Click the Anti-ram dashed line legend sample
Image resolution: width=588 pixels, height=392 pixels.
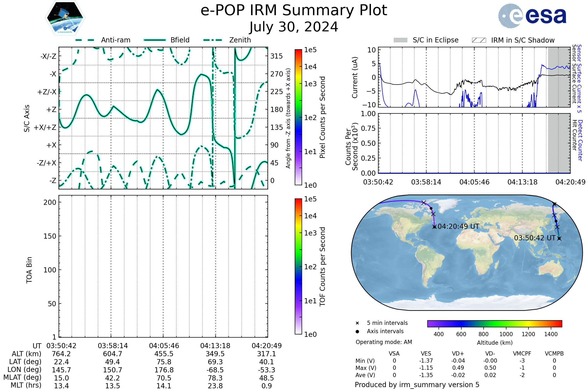click(85, 40)
